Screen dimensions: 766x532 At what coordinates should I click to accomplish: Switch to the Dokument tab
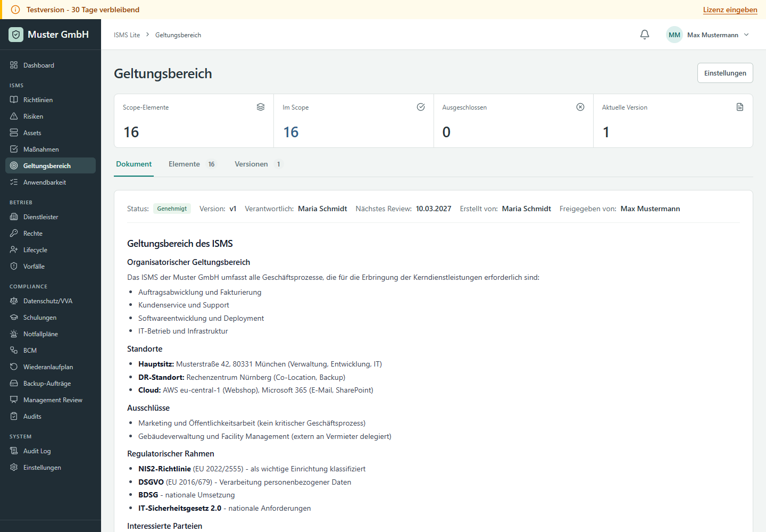pos(134,164)
